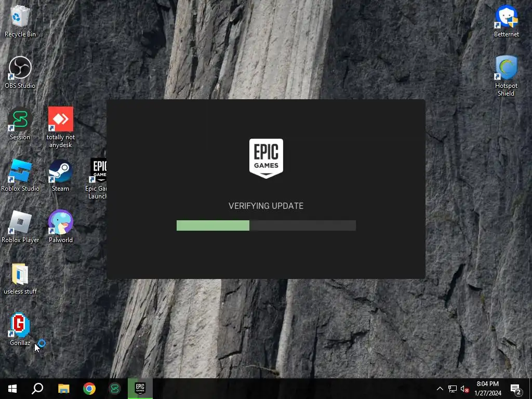
Task: Select the OBS Studio desktop shortcut
Action: (20, 72)
